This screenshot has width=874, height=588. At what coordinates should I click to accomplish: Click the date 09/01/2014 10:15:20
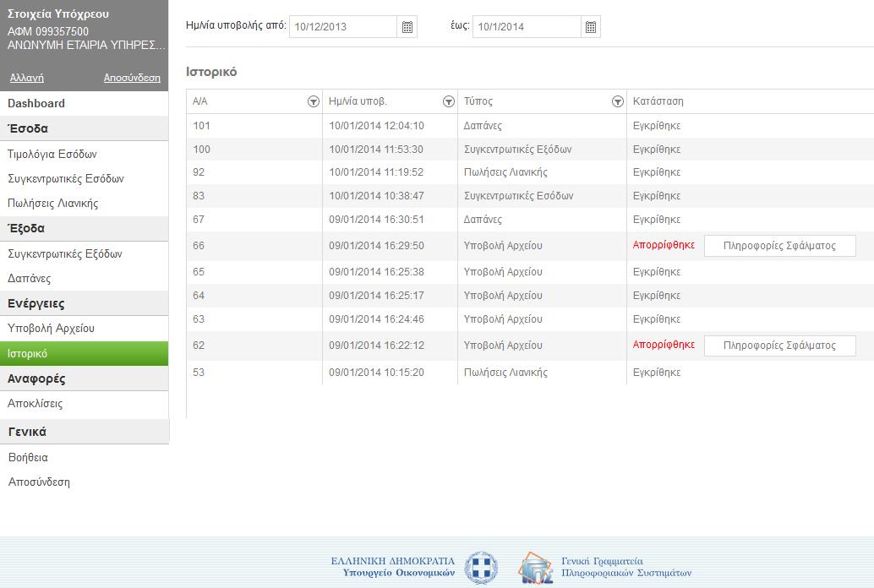pyautogui.click(x=376, y=373)
